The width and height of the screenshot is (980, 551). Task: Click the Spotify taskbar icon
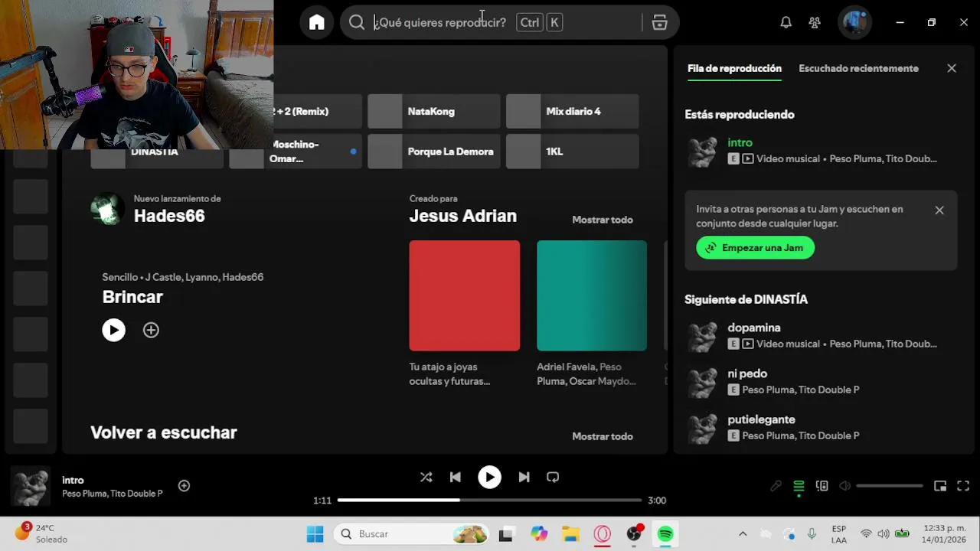coord(665,534)
